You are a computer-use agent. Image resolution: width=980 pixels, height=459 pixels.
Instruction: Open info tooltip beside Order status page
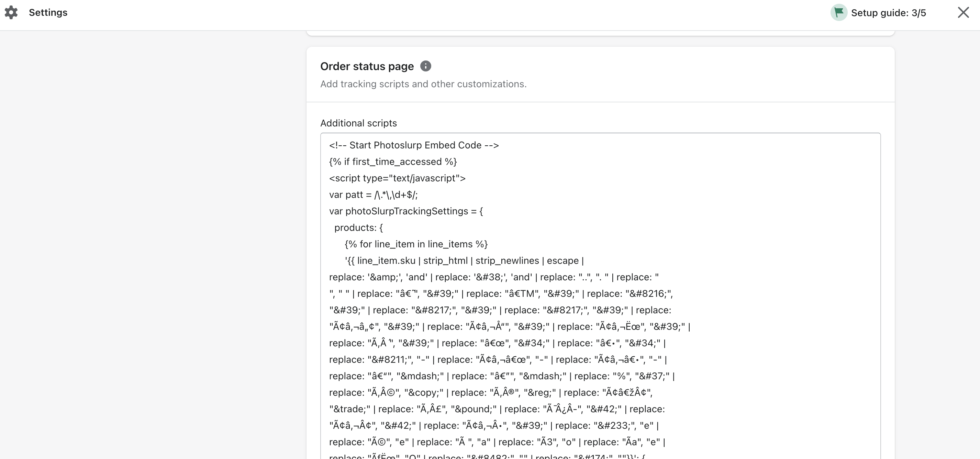click(x=425, y=66)
